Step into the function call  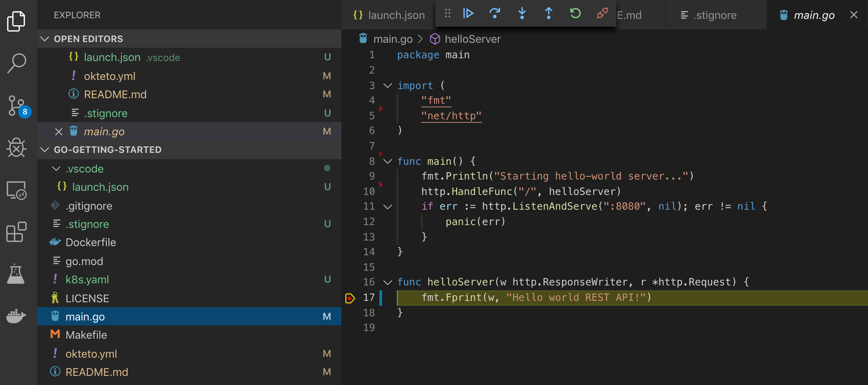pyautogui.click(x=522, y=14)
